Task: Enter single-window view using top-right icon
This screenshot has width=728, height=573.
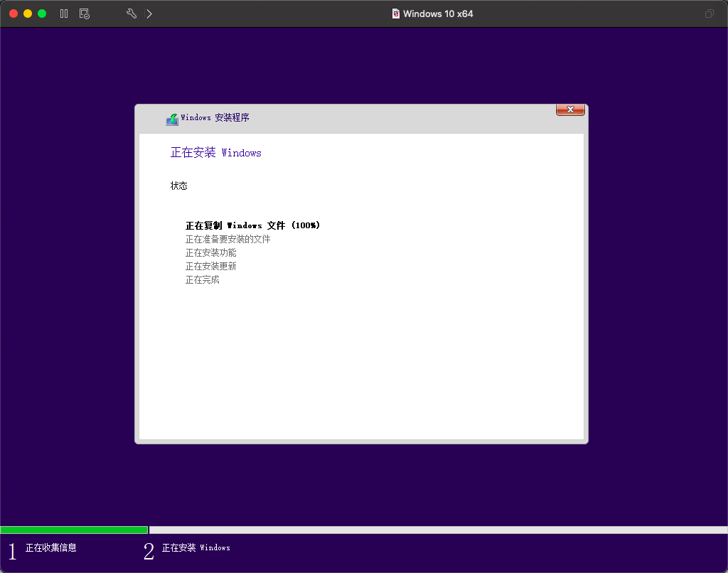Action: [709, 14]
